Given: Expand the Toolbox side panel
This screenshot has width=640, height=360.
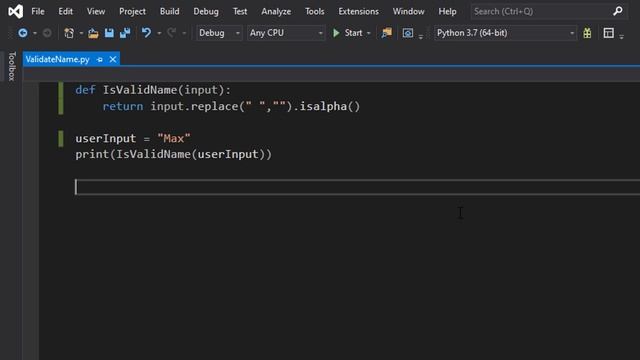Looking at the screenshot, I should tap(12, 66).
